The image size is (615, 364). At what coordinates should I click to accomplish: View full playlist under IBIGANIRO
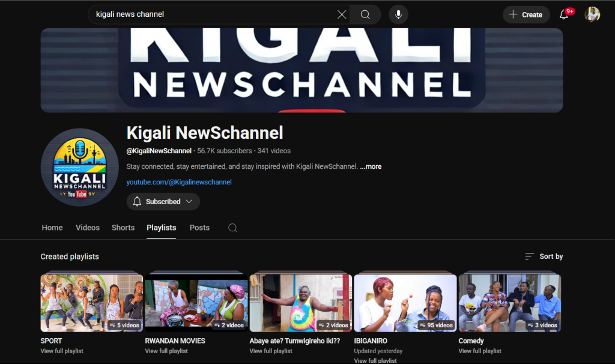tap(375, 360)
